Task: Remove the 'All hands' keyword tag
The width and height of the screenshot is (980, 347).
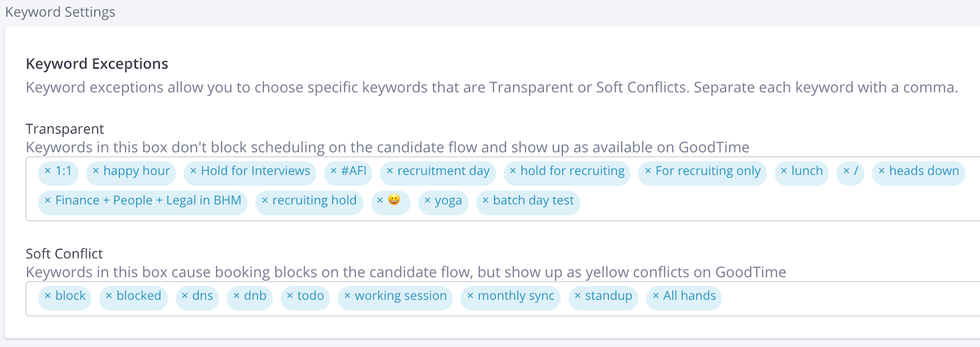Action: point(655,296)
